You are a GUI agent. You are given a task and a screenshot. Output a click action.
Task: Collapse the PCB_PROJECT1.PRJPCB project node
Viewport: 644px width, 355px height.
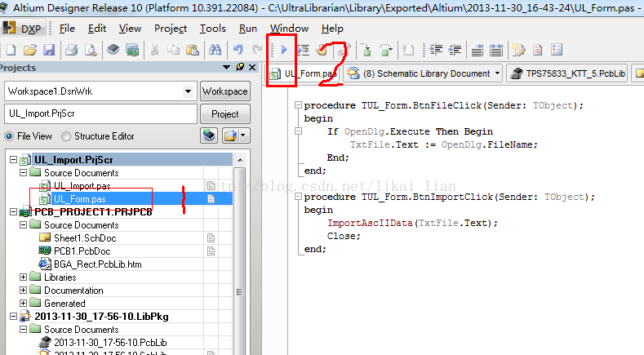[x=14, y=212]
